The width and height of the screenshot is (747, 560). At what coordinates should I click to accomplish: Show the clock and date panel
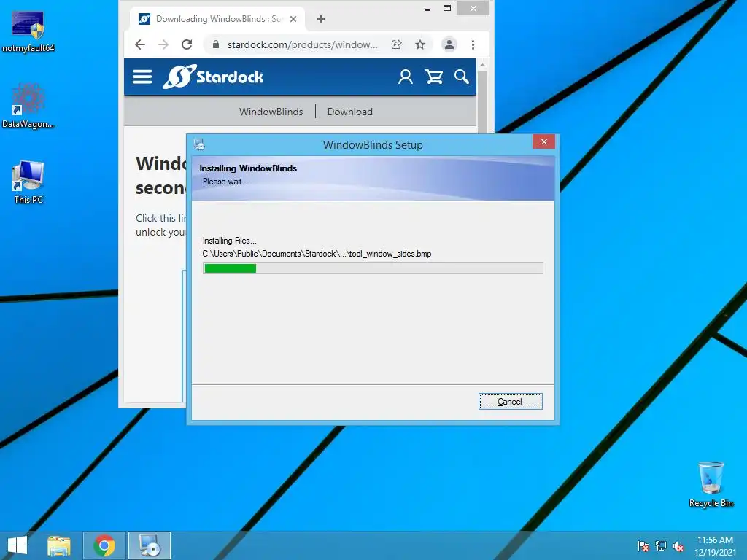[715, 545]
